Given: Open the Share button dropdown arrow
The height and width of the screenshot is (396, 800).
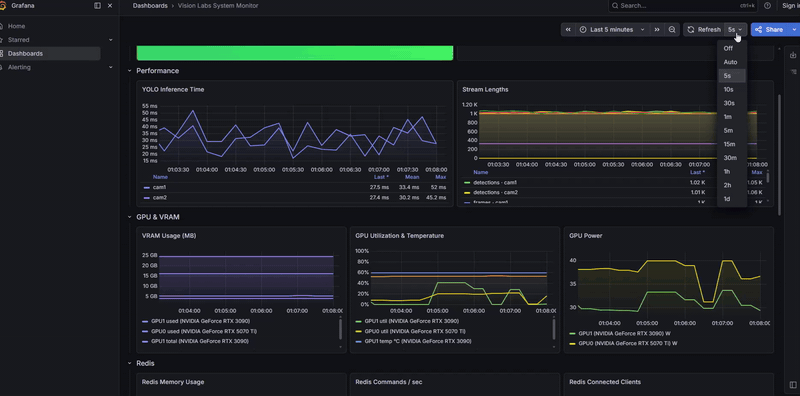Looking at the screenshot, I should coord(794,30).
